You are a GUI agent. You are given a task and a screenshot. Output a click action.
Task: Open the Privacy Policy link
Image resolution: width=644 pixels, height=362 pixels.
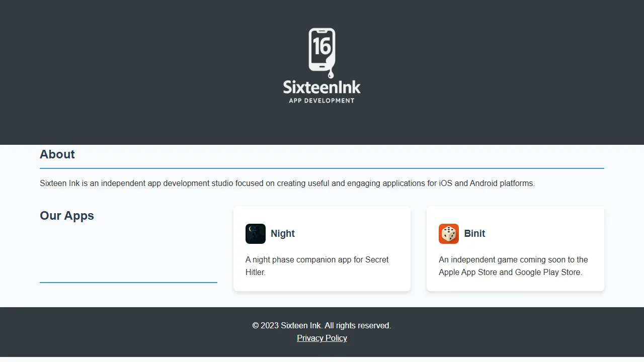321,338
